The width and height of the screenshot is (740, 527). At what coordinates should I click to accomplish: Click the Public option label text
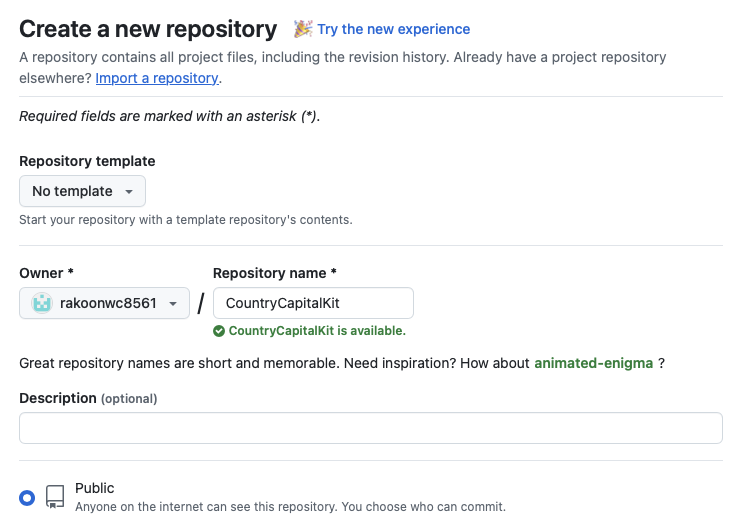click(x=94, y=488)
